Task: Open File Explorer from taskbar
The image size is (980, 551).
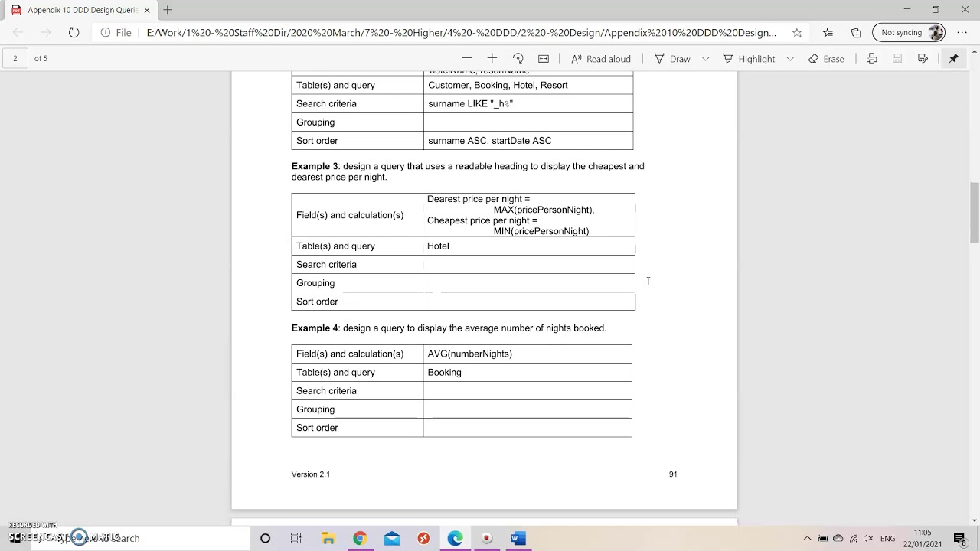Action: pos(328,539)
